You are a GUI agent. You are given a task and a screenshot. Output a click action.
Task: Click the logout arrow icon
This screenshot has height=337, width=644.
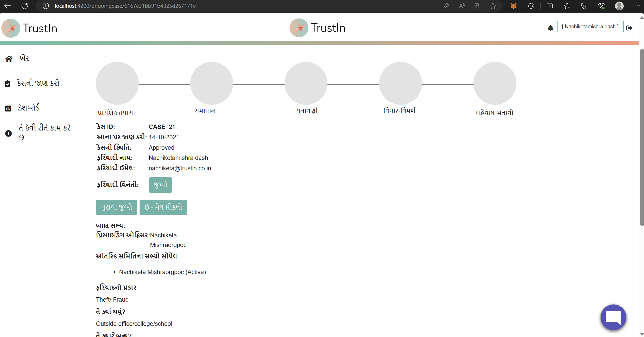(x=629, y=28)
